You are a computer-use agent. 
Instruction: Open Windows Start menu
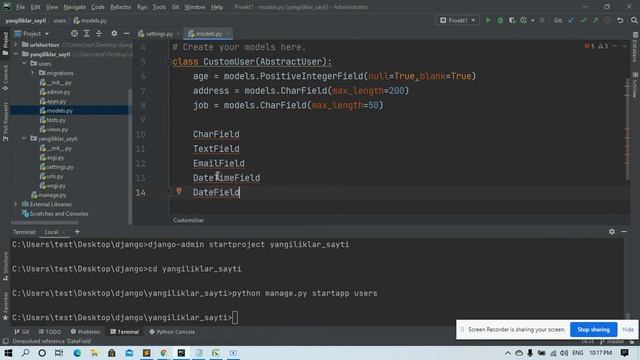[x=8, y=353]
